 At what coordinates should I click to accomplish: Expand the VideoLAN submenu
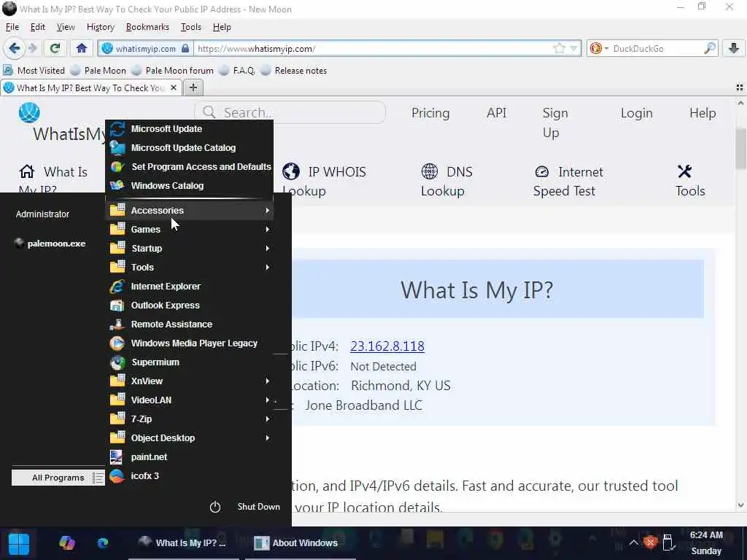click(x=190, y=400)
